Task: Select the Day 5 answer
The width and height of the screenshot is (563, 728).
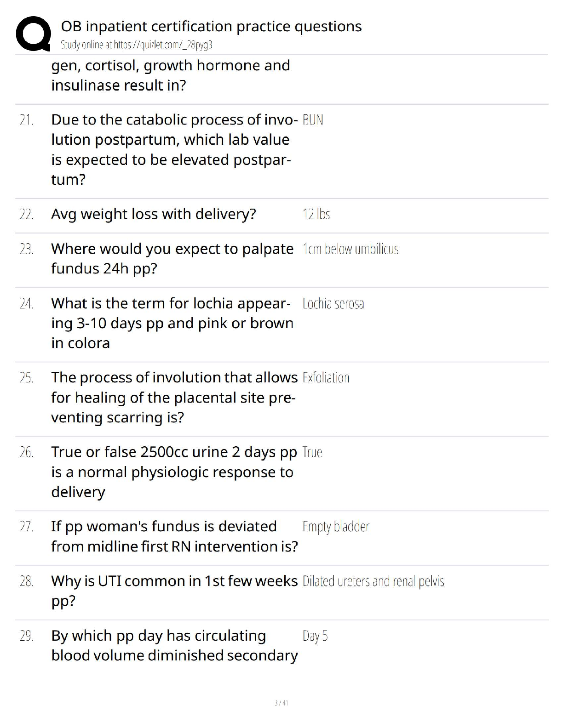Action: pyautogui.click(x=315, y=636)
